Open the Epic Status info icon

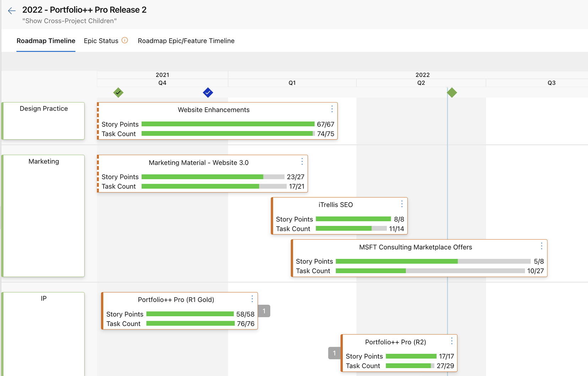pyautogui.click(x=125, y=40)
